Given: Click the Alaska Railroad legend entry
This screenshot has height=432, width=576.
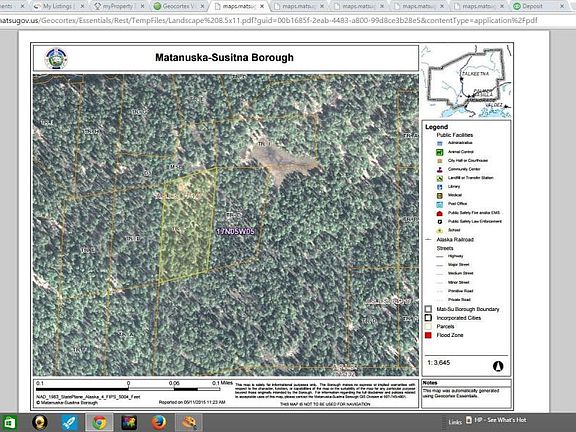Looking at the screenshot, I should tap(455, 240).
